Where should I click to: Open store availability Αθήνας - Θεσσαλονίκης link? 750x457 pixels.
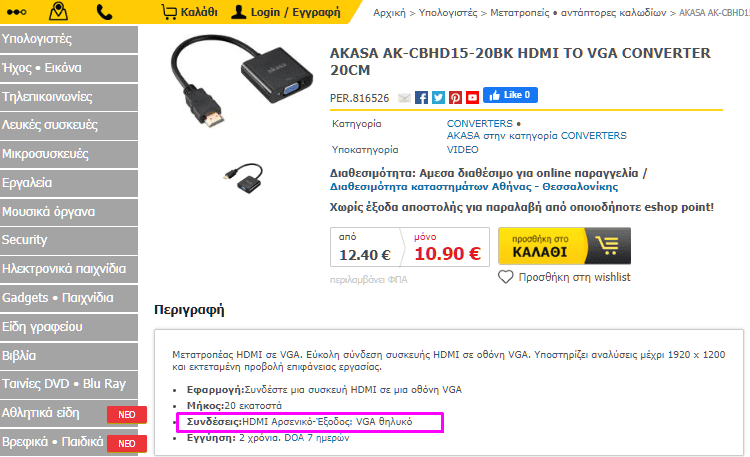coord(474,187)
